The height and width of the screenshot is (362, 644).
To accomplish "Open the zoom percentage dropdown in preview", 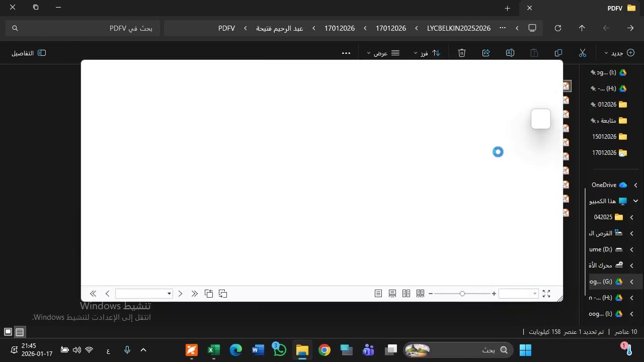I will tap(534, 294).
